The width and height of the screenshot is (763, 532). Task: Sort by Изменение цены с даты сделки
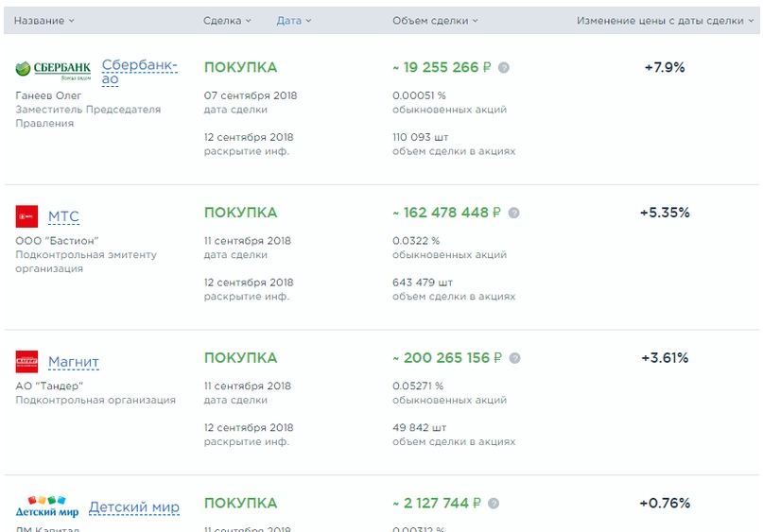(x=666, y=21)
